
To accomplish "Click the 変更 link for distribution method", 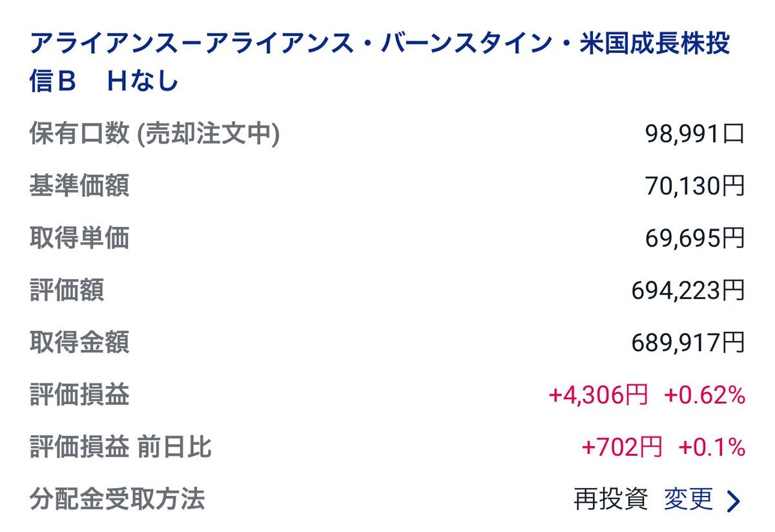I will point(688,499).
